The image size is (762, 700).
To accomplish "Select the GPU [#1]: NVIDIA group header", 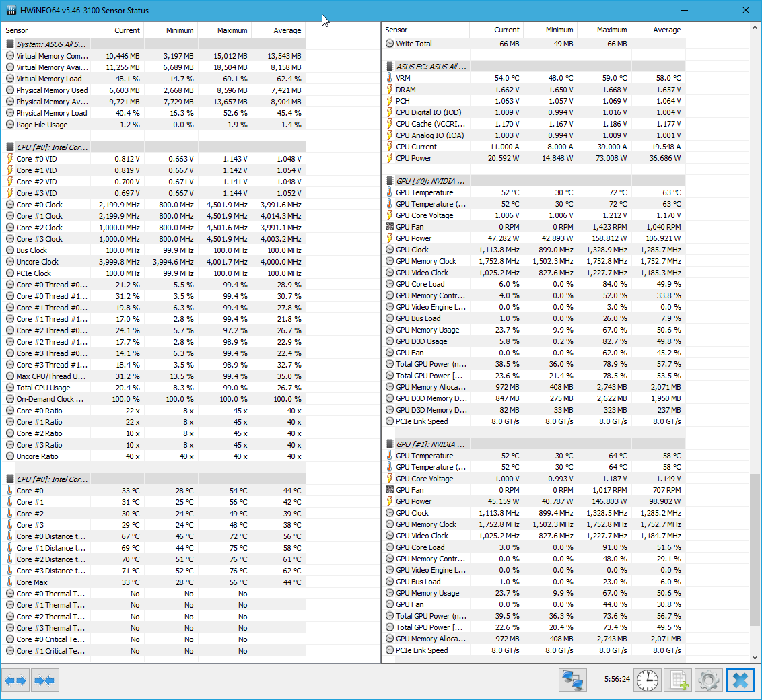I will tap(430, 444).
